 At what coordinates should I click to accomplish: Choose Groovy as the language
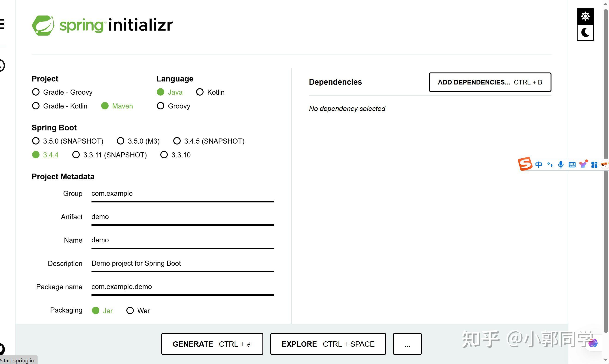174,106
